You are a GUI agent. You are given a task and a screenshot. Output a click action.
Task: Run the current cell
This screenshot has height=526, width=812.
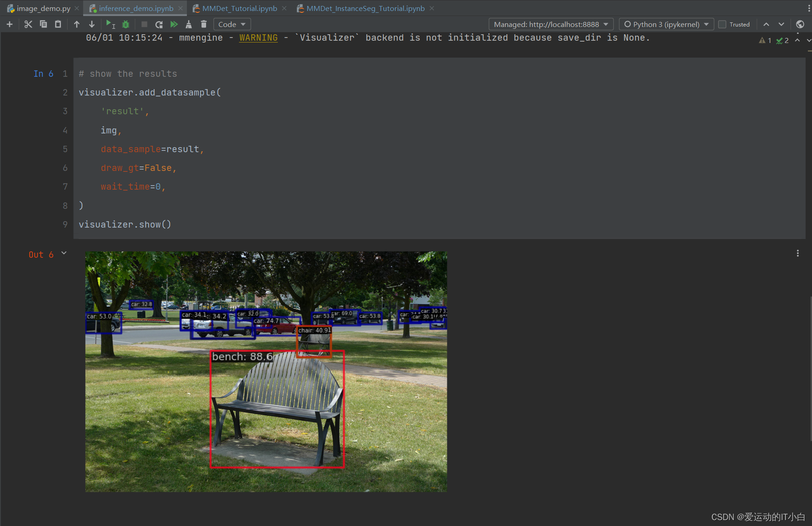click(x=109, y=24)
